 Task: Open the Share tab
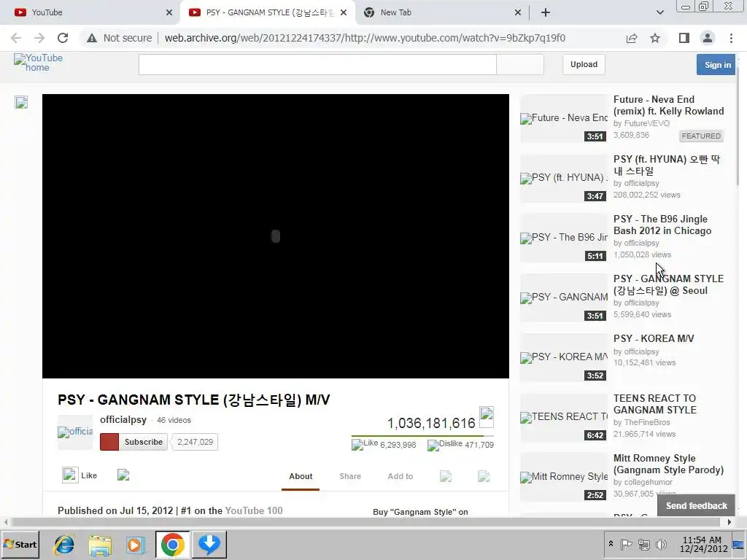coord(350,476)
